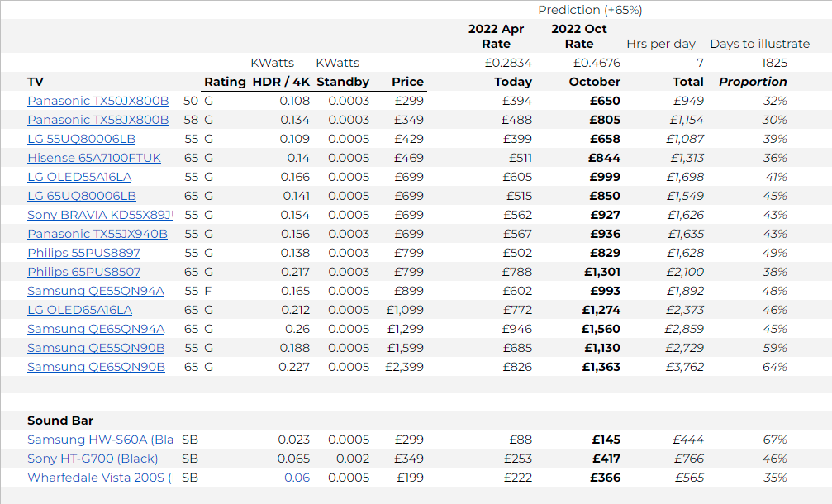Open the Samsung QE55QN94A link

(96, 291)
